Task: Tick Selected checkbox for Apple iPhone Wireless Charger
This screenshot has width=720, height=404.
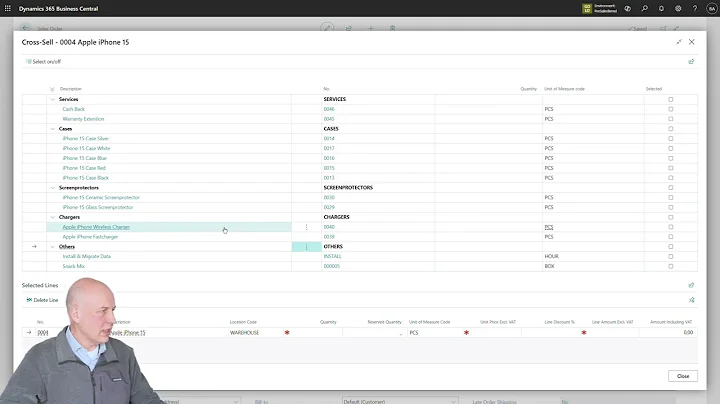Action: coord(670,227)
